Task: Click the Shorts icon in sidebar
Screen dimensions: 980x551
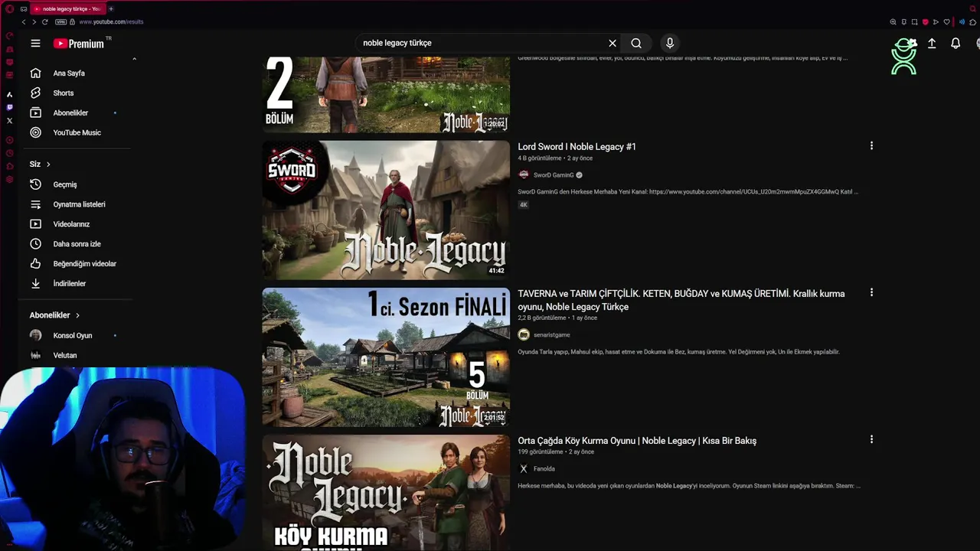Action: coord(35,93)
